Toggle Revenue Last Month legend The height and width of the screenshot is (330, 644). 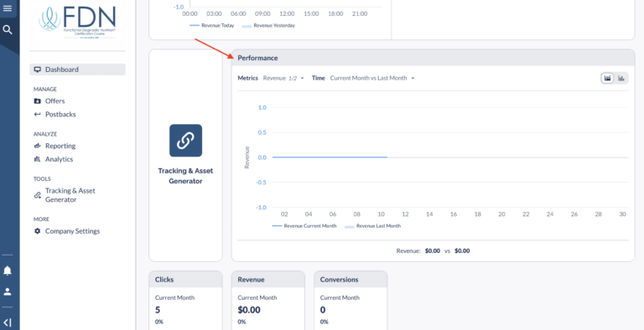point(372,226)
